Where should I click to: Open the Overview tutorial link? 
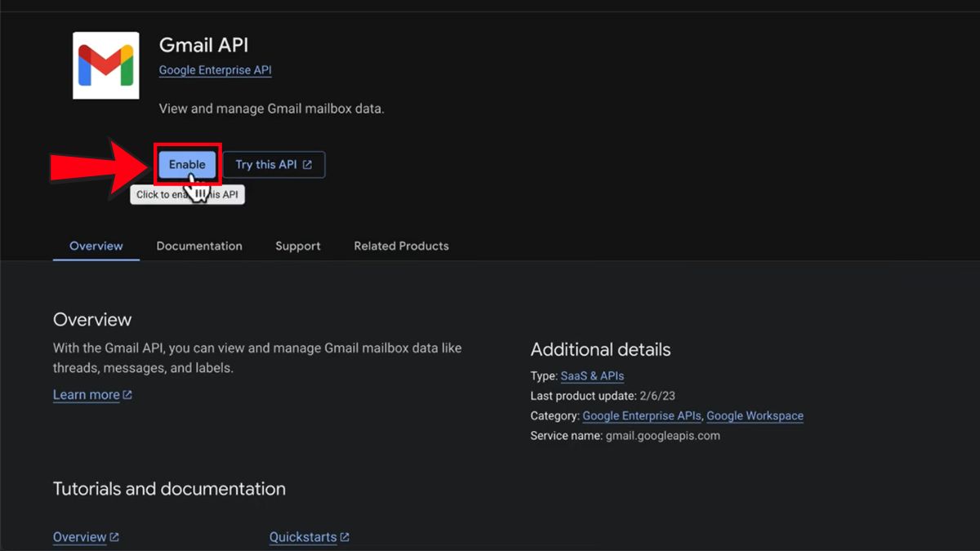(x=80, y=537)
